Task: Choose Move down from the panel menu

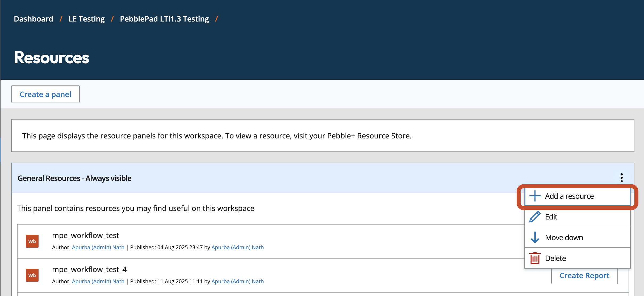Action: coord(577,238)
